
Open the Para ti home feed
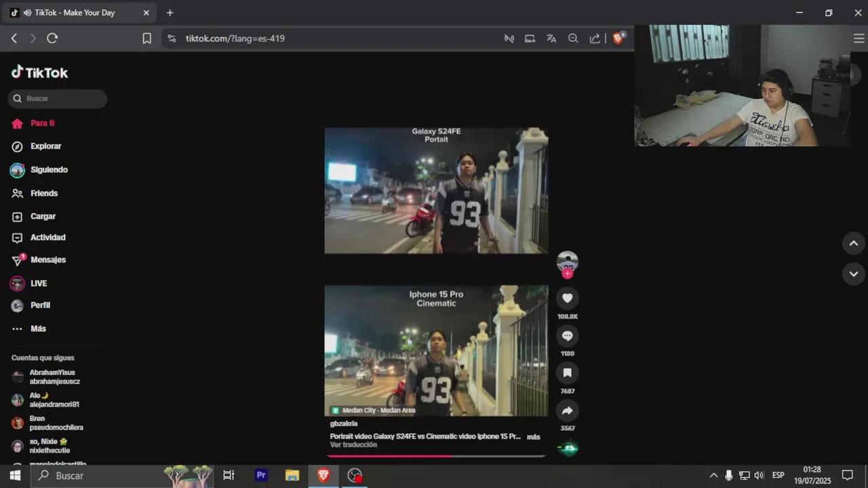coord(42,123)
